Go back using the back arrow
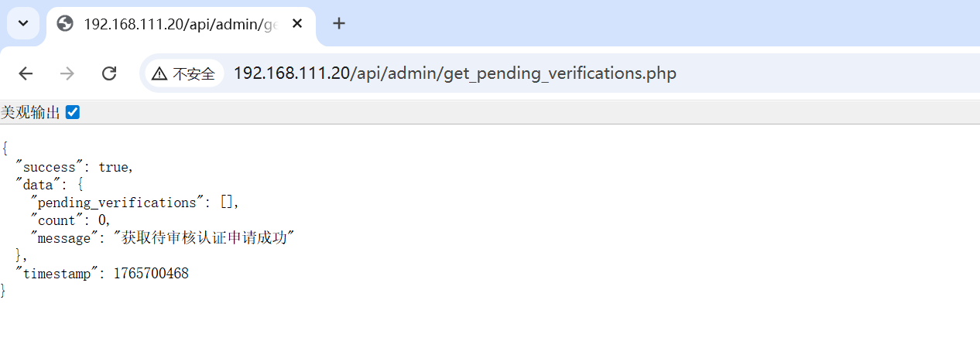 26,73
